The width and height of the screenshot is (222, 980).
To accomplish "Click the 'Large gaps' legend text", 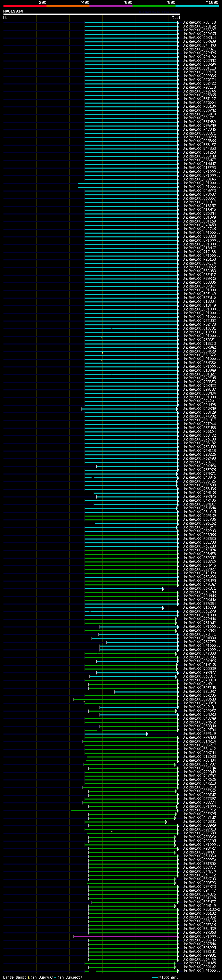I will [15, 977].
